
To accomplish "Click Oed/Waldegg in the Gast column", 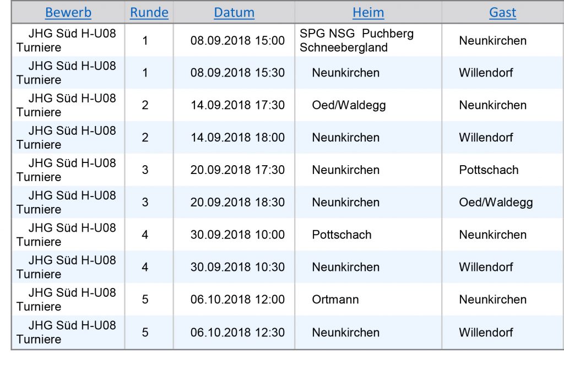I will pos(496,203).
